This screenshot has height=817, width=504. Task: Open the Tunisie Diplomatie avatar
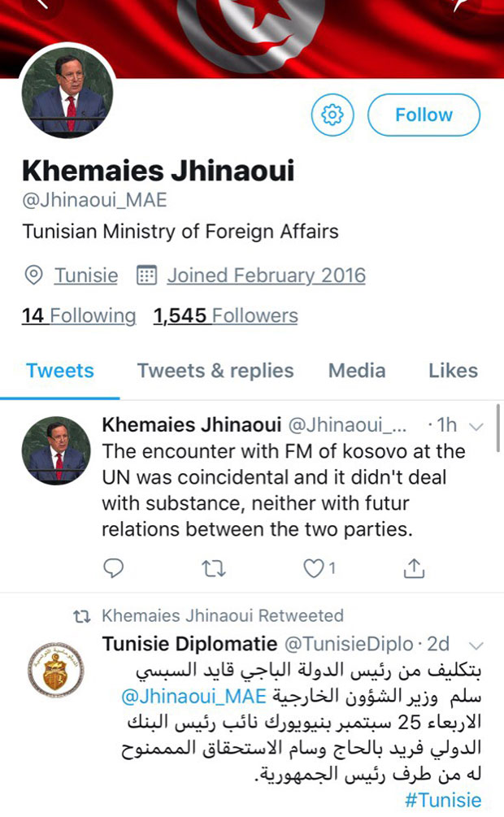(x=56, y=670)
